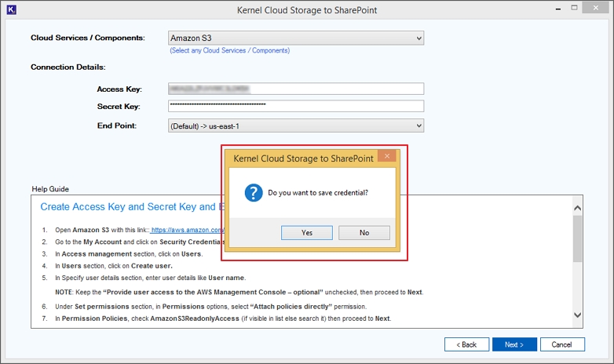Image resolution: width=614 pixels, height=364 pixels.
Task: Click the 'End Point:' label
Action: [x=117, y=126]
